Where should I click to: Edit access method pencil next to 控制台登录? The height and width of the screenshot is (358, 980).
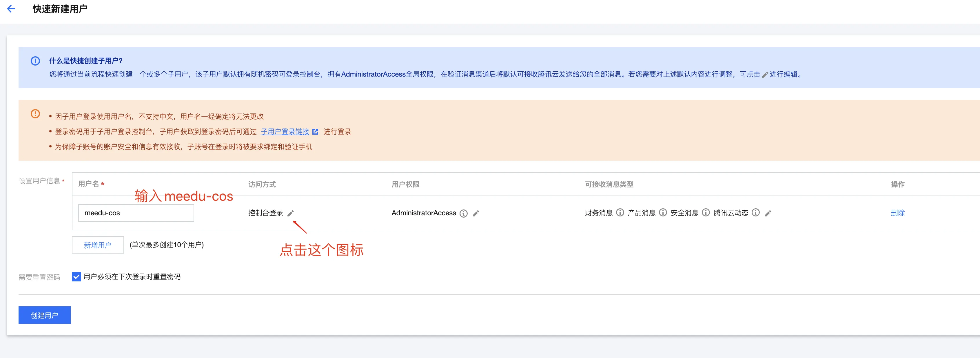point(291,213)
